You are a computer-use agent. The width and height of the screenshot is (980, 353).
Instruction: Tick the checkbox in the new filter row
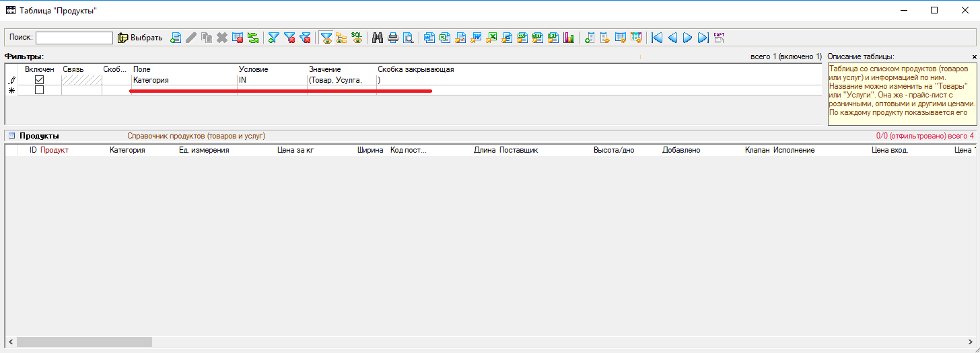click(39, 90)
